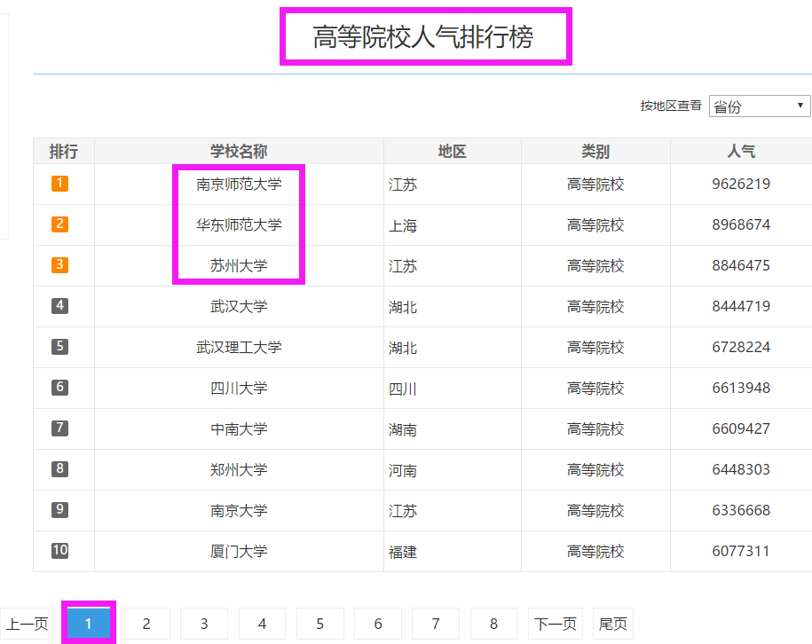Open the 省份 region dropdown

pos(759,106)
